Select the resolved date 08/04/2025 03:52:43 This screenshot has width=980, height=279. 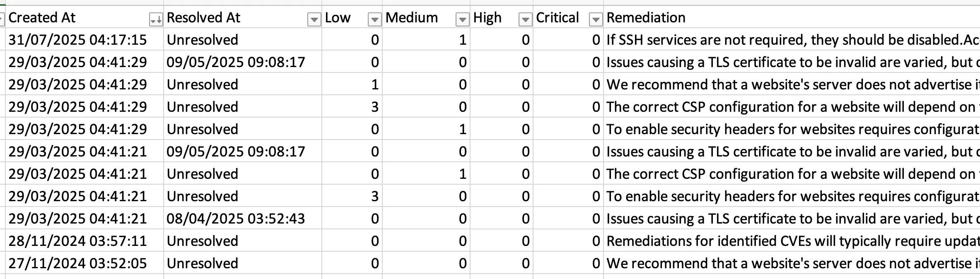click(x=235, y=218)
